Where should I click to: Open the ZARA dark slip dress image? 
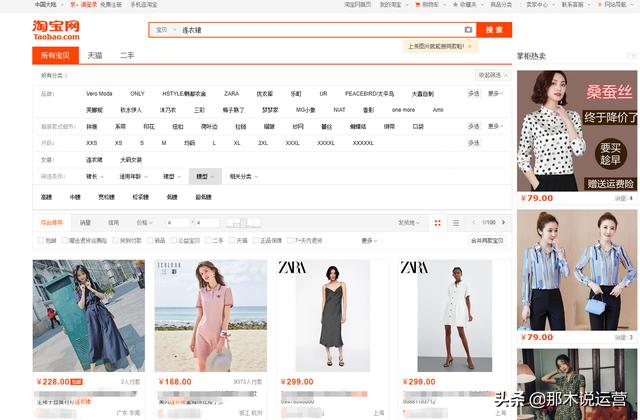pyautogui.click(x=333, y=316)
